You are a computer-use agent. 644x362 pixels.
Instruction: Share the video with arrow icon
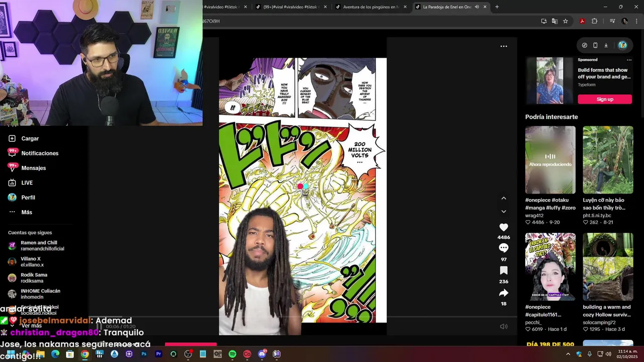504,293
